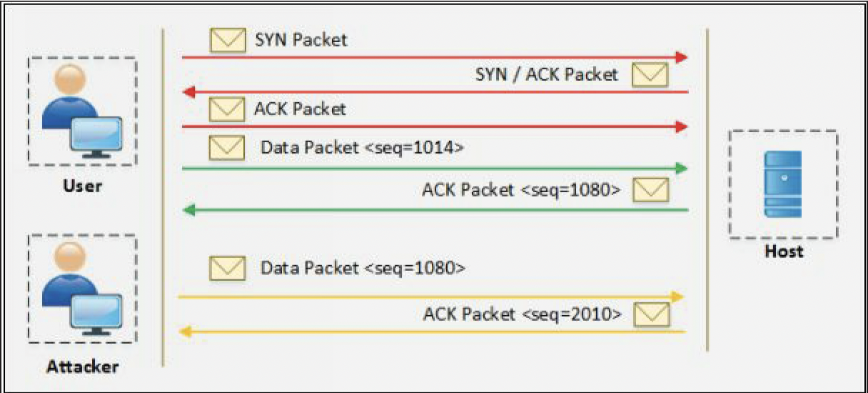Screen dimensions: 868x393
Task: Select the "SYN Packet" text label
Action: tap(301, 39)
